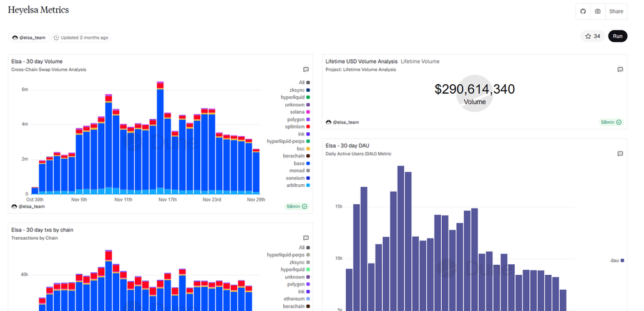Screen dimensions: 644x311
Task: Click the base color swatch in Volume legend
Action: click(x=308, y=164)
